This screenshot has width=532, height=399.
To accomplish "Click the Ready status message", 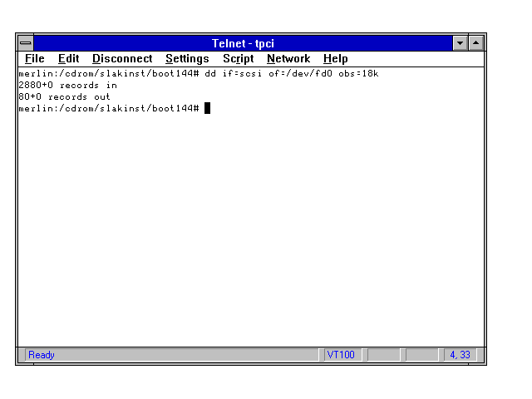I will [42, 355].
